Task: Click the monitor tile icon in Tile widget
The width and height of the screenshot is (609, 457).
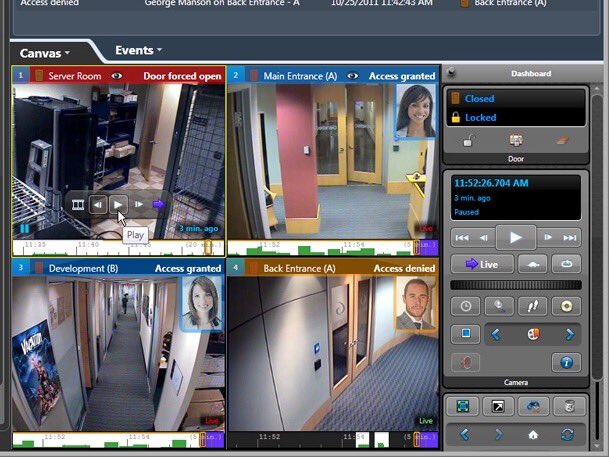Action: pyautogui.click(x=533, y=407)
